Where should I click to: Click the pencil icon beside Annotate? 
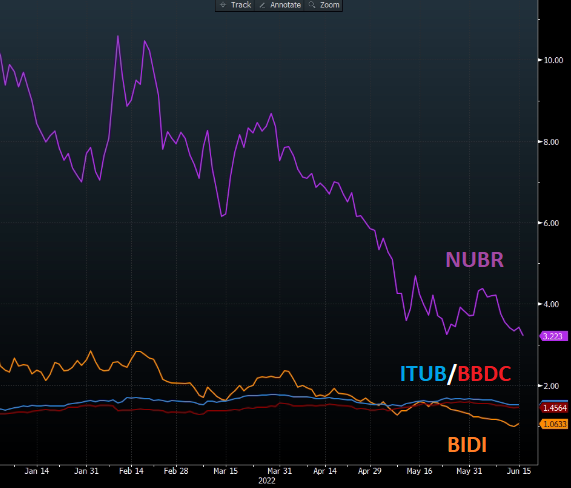tap(262, 5)
